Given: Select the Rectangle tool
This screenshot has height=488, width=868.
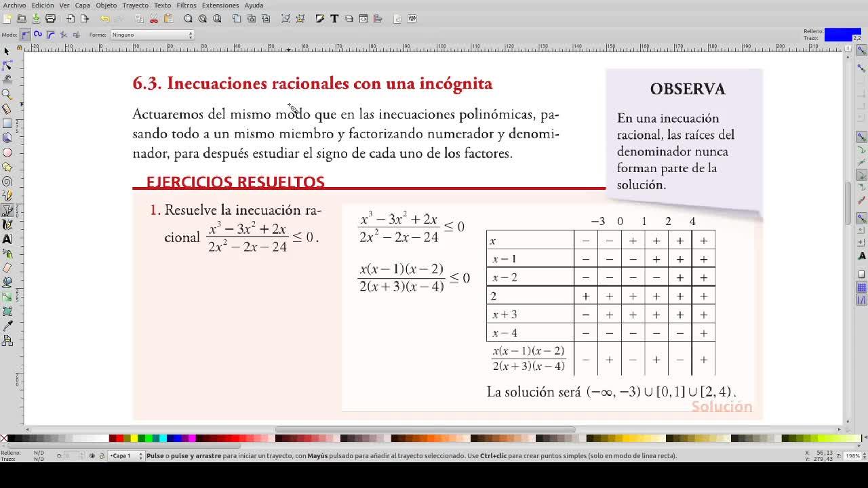Looking at the screenshot, I should 7,123.
